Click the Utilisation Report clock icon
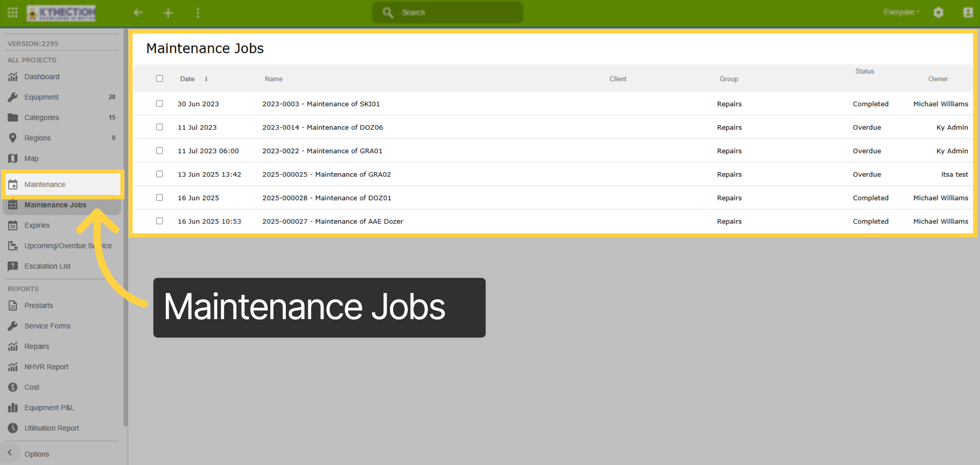The width and height of the screenshot is (980, 465). (13, 428)
